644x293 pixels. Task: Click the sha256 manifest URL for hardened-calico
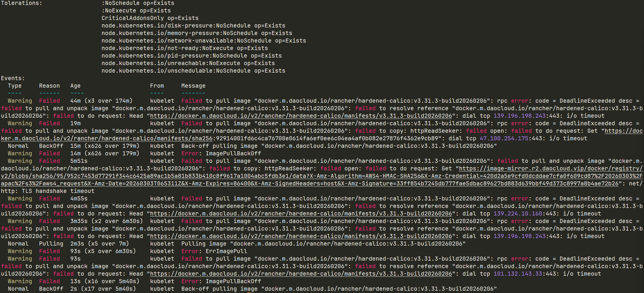[x=106, y=139]
